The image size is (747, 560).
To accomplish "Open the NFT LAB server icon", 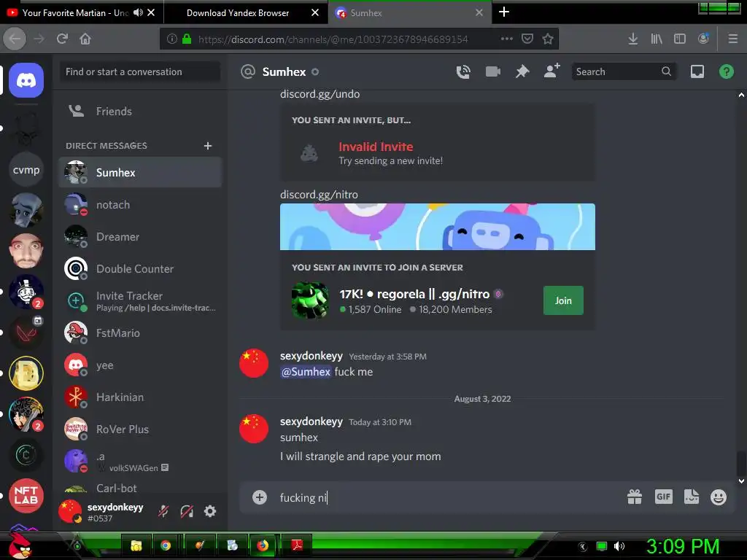I will tap(26, 496).
